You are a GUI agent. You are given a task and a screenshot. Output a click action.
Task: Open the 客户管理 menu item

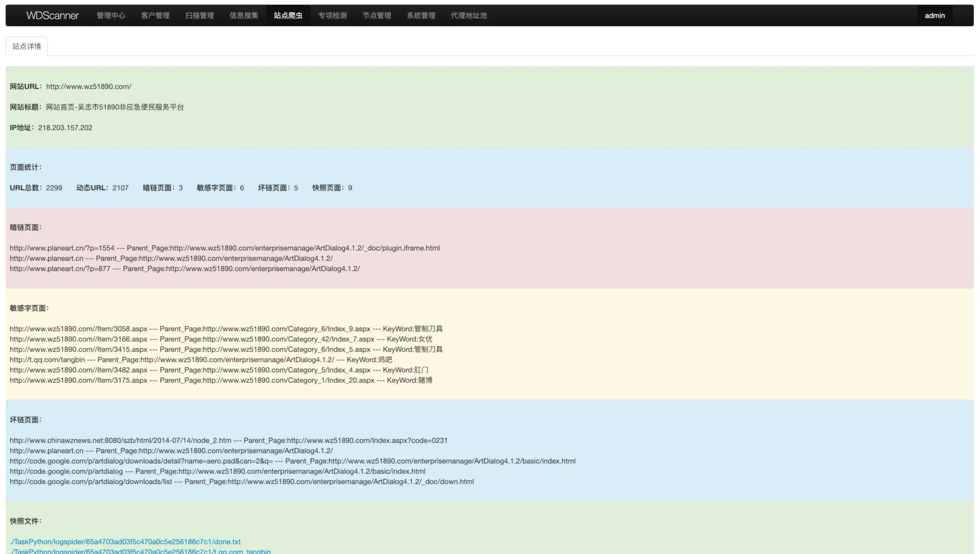[155, 16]
